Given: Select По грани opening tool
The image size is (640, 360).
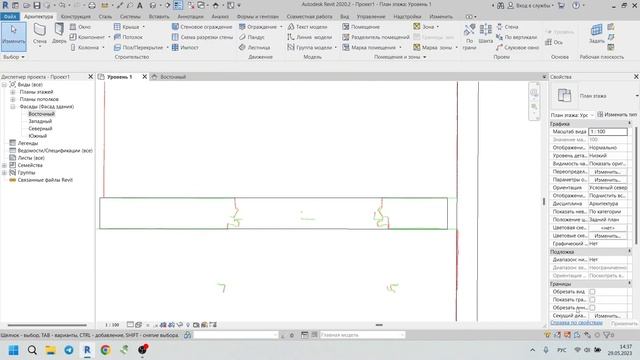Looking at the screenshot, I should point(469,36).
